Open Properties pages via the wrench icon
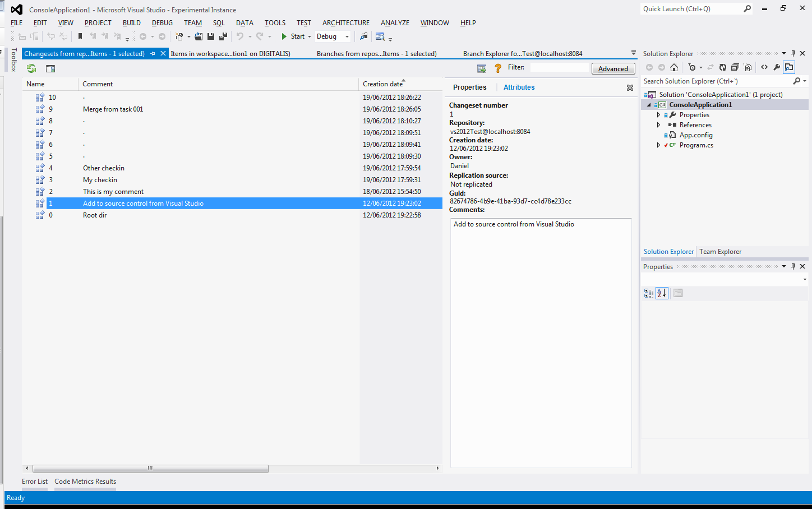The height and width of the screenshot is (509, 812). pos(777,67)
